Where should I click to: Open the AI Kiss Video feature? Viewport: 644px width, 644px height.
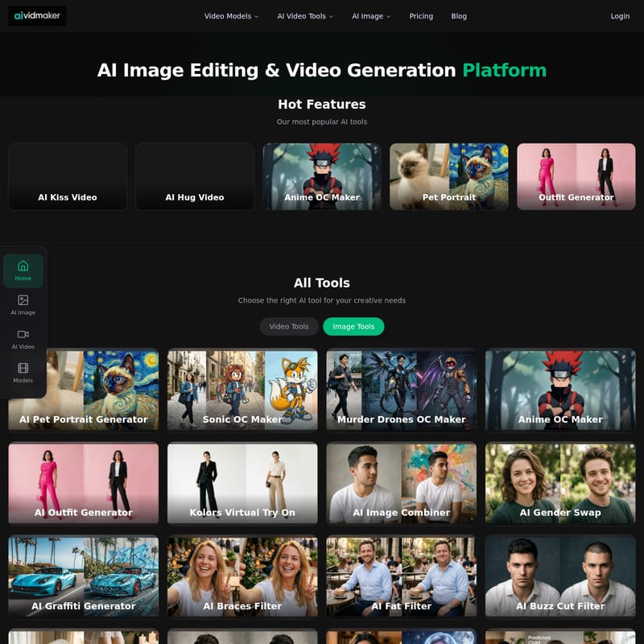(67, 175)
